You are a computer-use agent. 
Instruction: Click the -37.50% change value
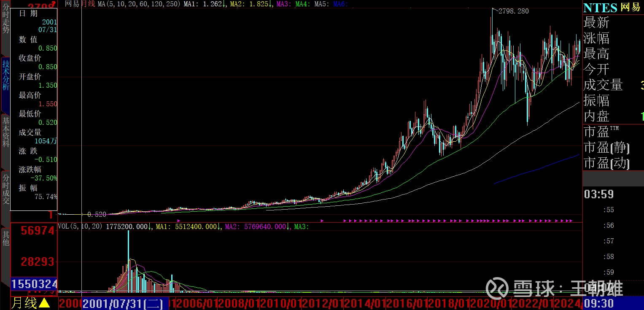(44, 178)
